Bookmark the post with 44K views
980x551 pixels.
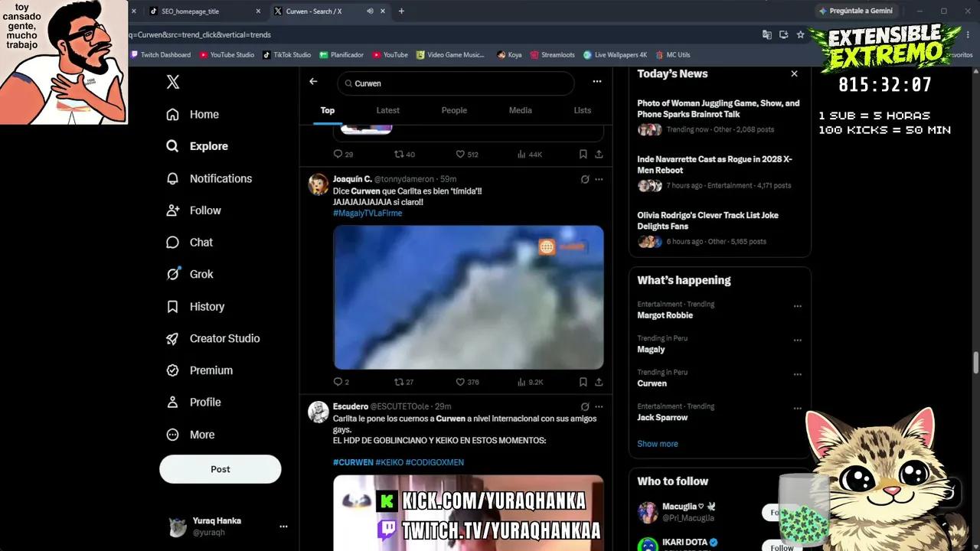pyautogui.click(x=583, y=154)
